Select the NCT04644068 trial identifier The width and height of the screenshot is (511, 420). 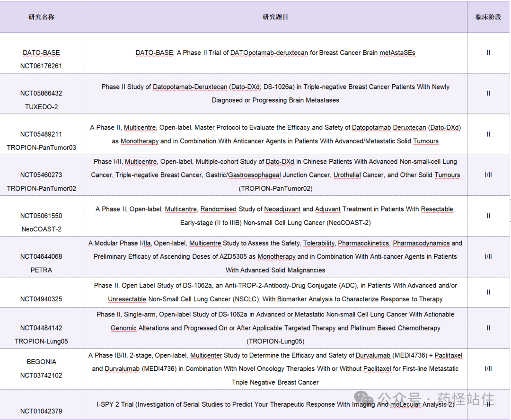pos(41,256)
